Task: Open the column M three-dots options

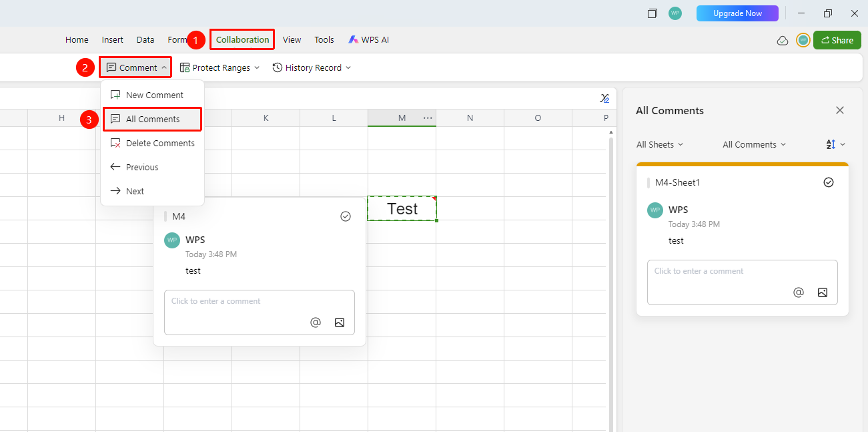Action: pyautogui.click(x=428, y=118)
